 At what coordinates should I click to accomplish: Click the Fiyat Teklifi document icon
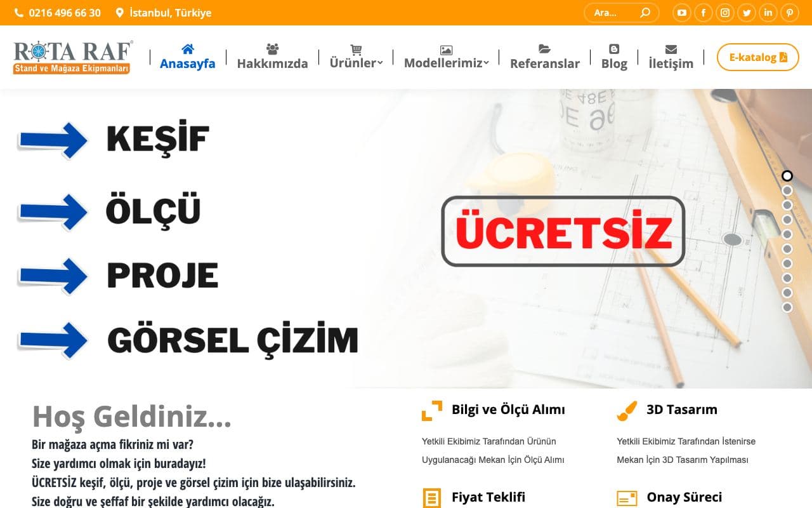click(x=431, y=498)
